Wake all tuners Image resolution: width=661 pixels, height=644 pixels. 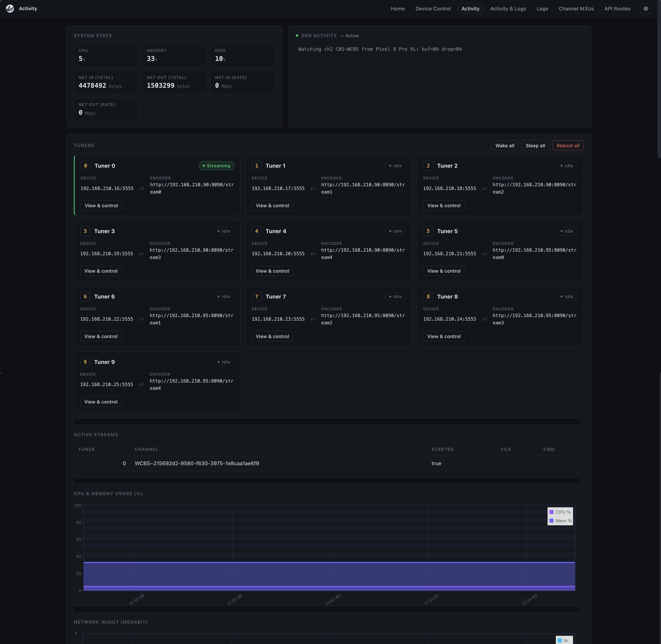click(505, 145)
